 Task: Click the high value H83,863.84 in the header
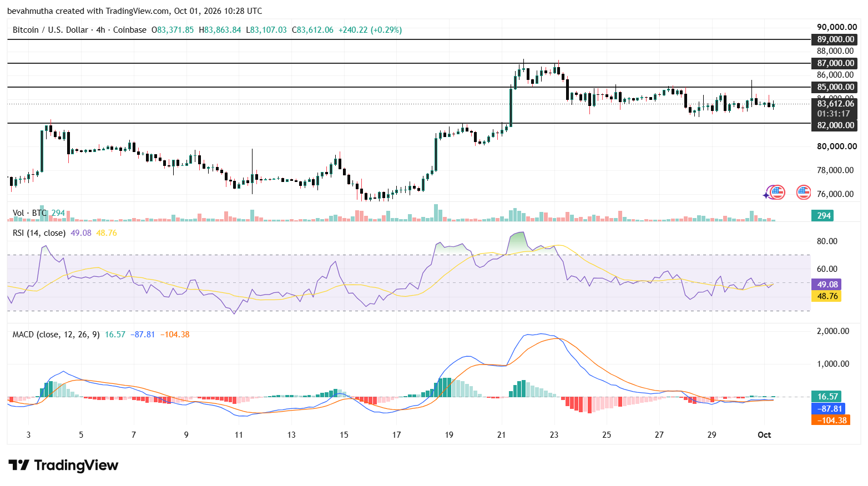click(x=220, y=30)
